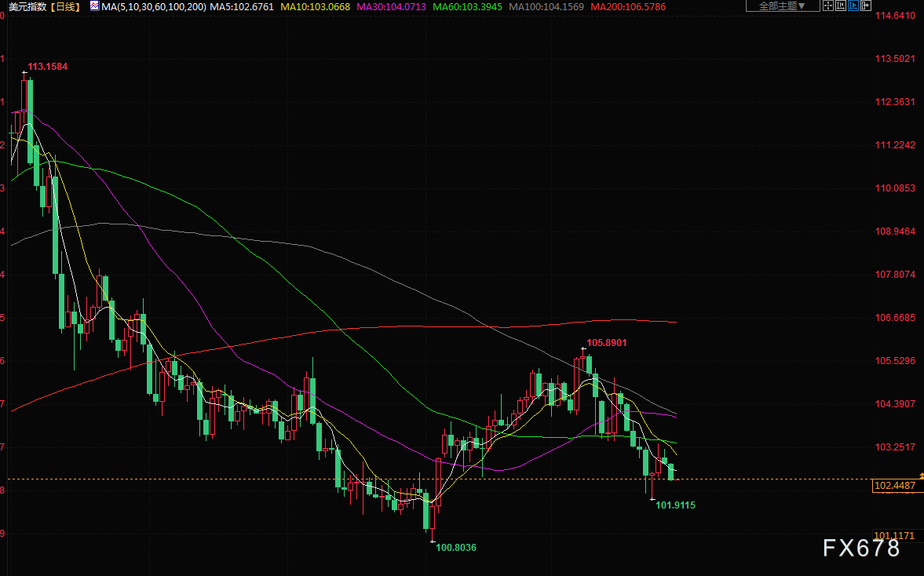The image size is (924, 576).
Task: Click the 112.3631 price axis label
Action: point(895,102)
